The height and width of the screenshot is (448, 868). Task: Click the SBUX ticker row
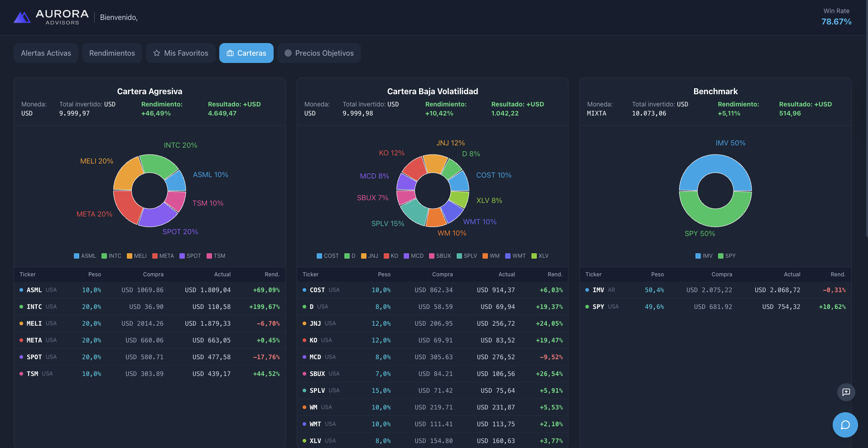pos(433,374)
